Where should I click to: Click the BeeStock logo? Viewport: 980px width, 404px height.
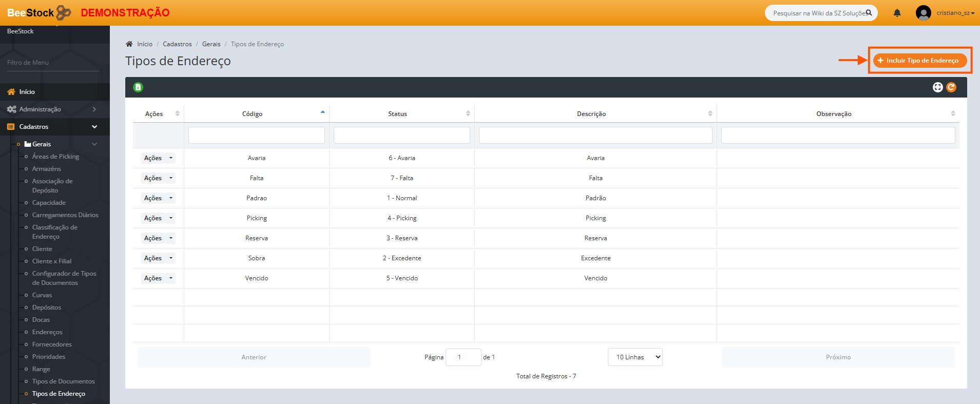click(39, 13)
